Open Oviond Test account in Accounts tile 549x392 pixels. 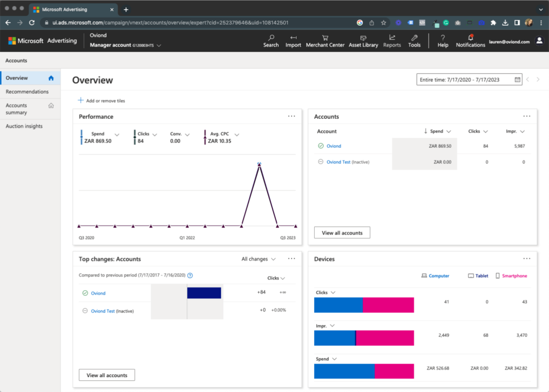pos(338,162)
